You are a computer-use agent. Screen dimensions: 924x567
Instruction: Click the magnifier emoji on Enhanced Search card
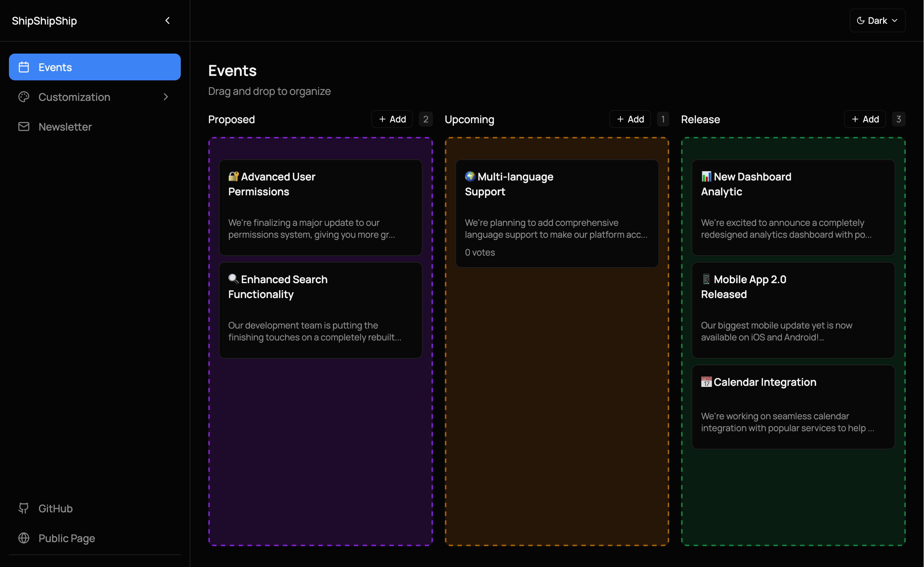233,279
